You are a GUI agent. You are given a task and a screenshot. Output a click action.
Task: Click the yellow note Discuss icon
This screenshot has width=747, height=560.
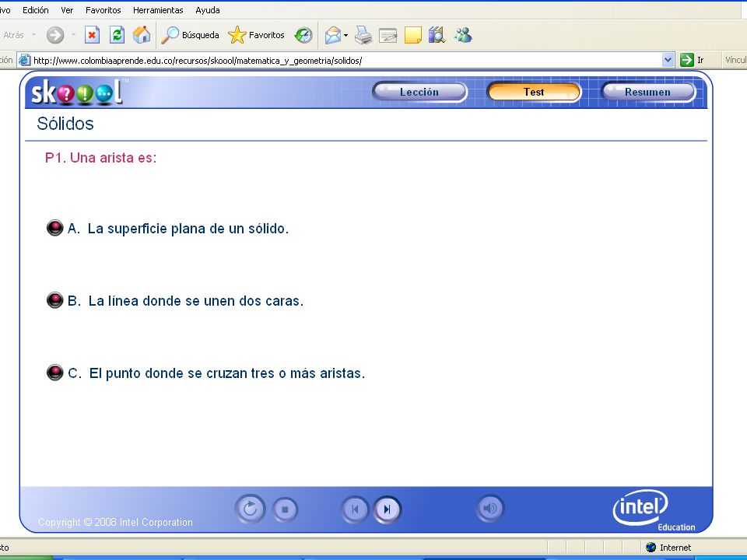pyautogui.click(x=412, y=35)
